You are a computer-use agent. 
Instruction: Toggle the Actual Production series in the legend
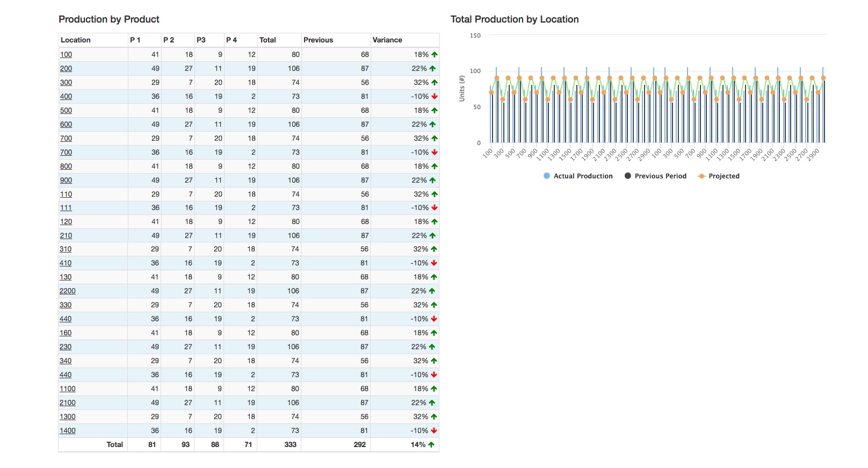click(x=578, y=176)
